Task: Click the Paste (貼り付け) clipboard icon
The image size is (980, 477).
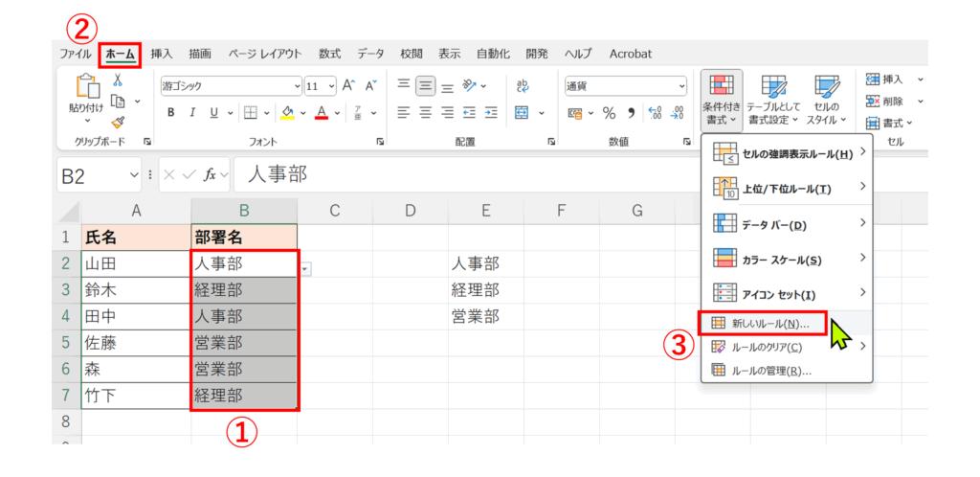Action: point(86,94)
